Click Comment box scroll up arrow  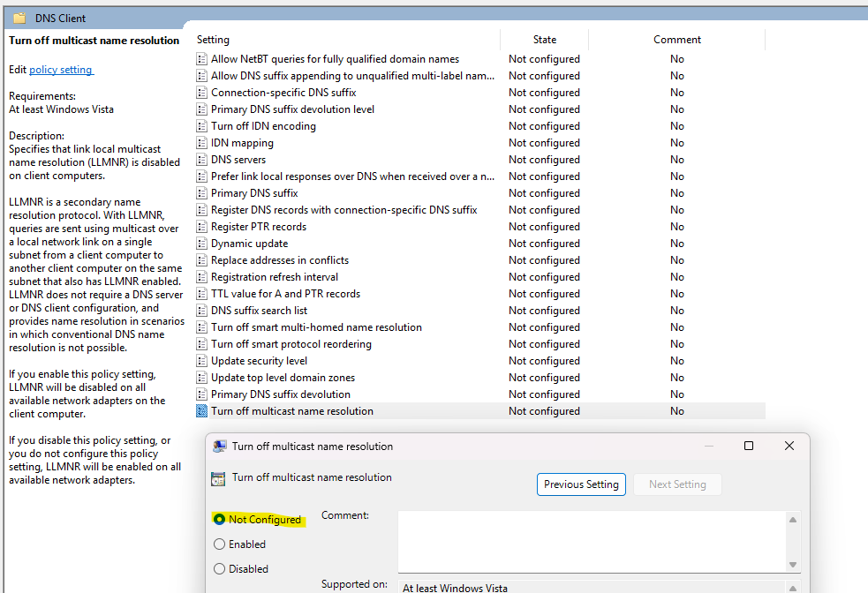tap(793, 520)
